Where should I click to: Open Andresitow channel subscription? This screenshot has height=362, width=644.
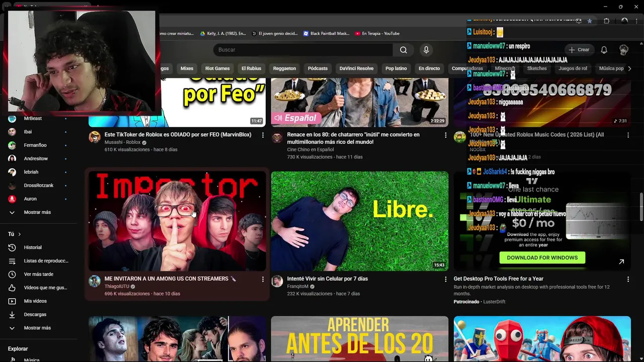pyautogui.click(x=36, y=158)
